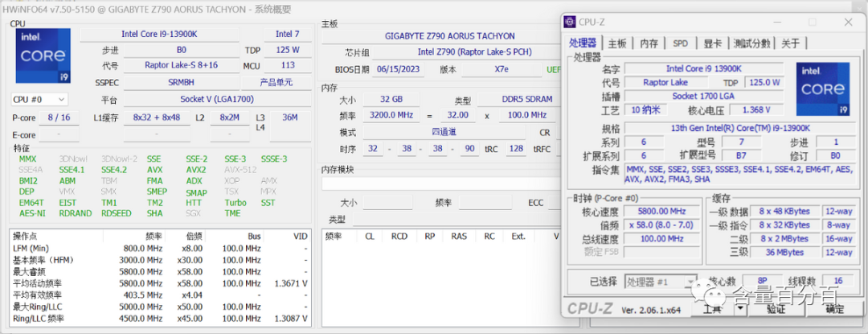Click the RDSEED feature flag
The height and width of the screenshot is (334, 868).
[x=117, y=213]
